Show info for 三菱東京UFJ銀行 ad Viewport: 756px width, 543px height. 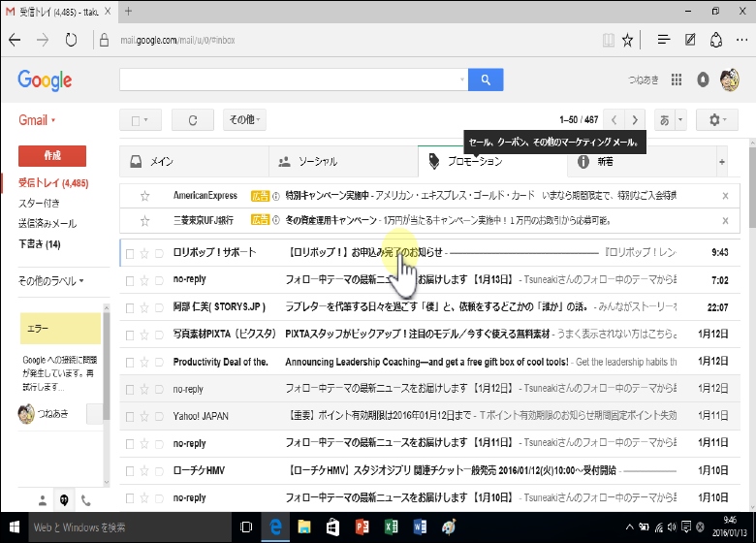[276, 220]
